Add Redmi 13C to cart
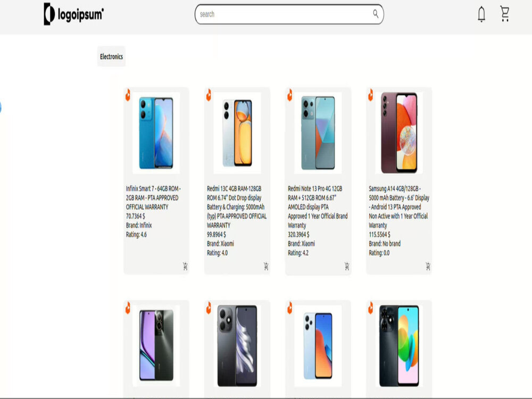The image size is (532, 399). tap(267, 266)
